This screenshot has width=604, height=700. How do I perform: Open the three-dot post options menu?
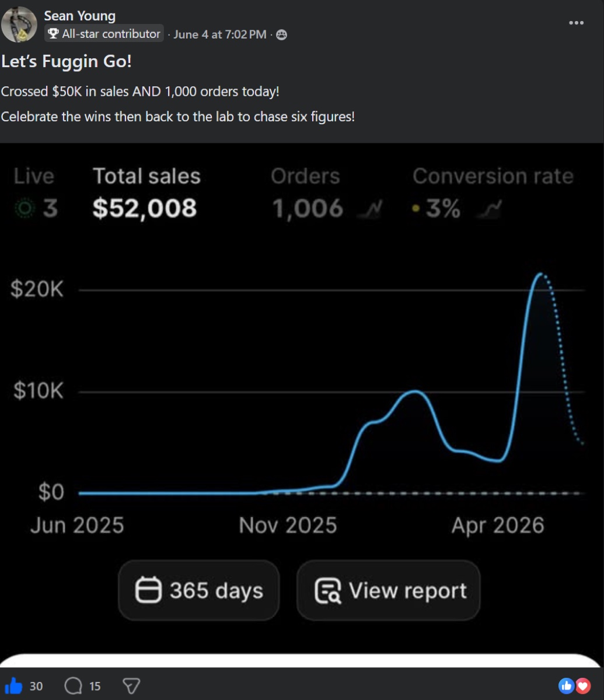(x=576, y=23)
